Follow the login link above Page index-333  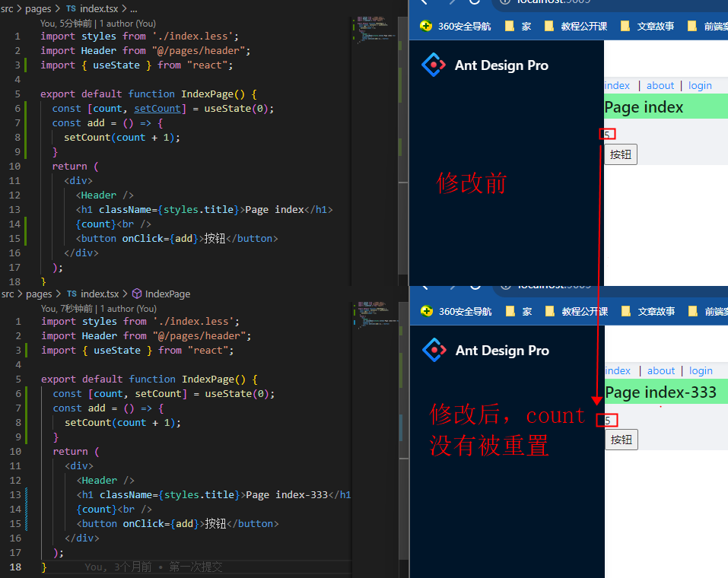pyautogui.click(x=701, y=370)
